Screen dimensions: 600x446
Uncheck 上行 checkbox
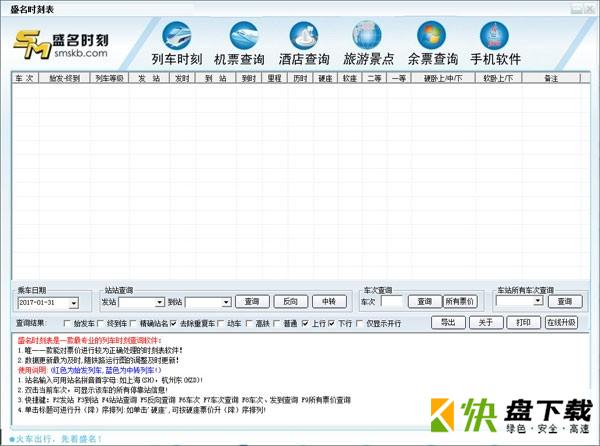[x=305, y=324]
